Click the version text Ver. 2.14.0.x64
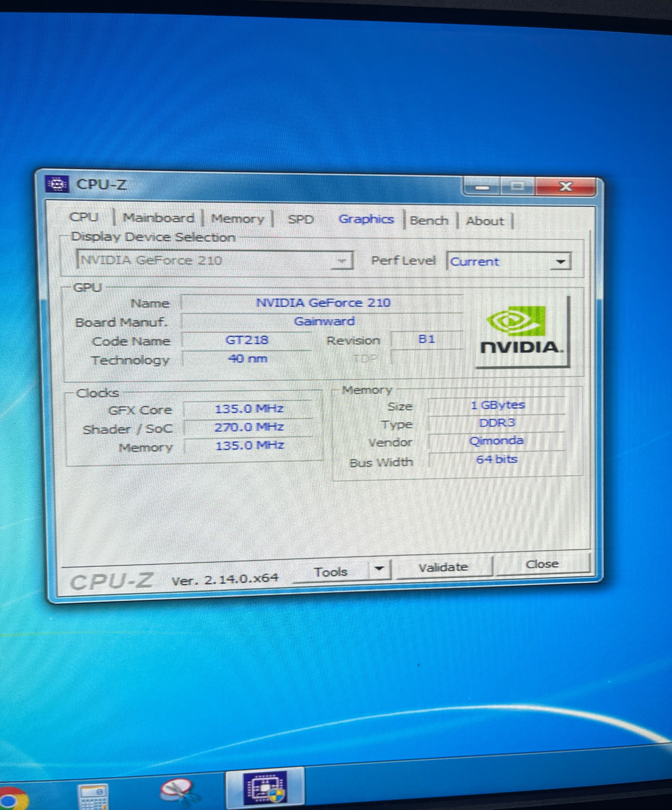This screenshot has height=810, width=672. 225,579
